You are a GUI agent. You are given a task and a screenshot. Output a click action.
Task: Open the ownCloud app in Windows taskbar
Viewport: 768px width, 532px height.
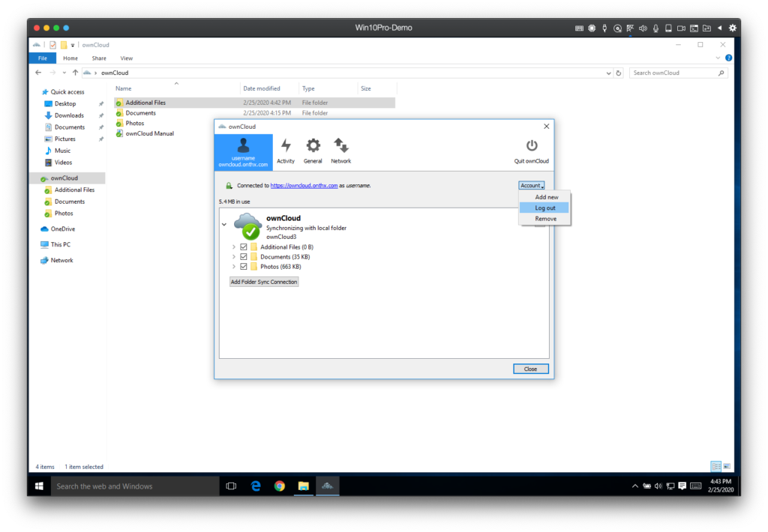point(327,486)
